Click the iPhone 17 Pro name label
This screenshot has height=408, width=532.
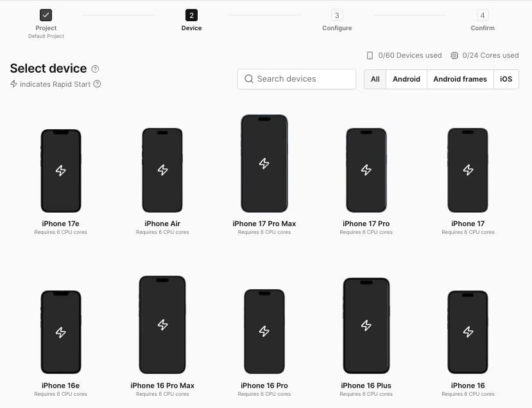coord(366,224)
